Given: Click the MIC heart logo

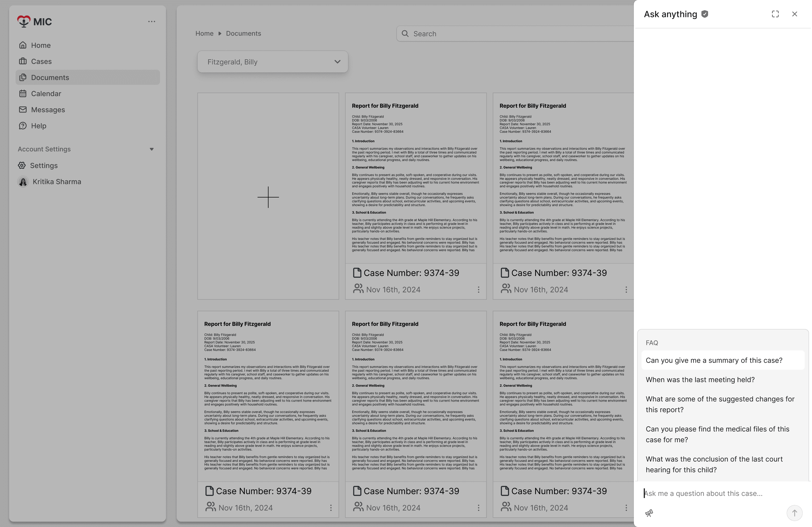Looking at the screenshot, I should pos(24,21).
